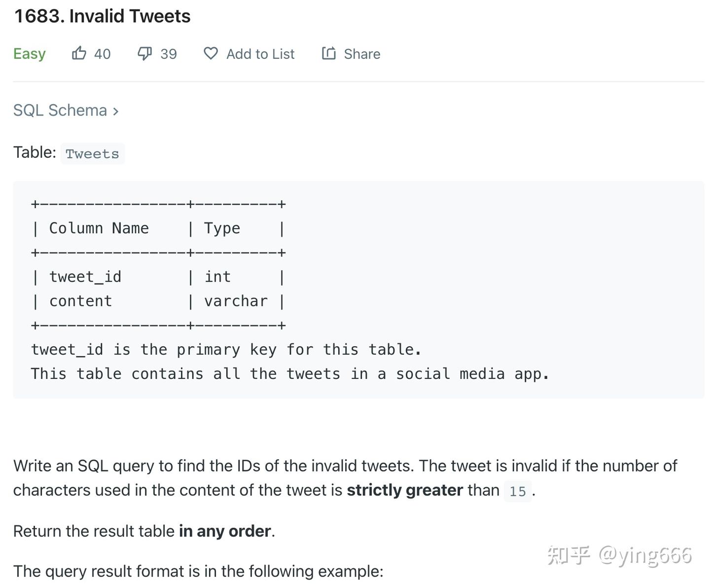Click the bold in any order text
Image resolution: width=710 pixels, height=588 pixels.
click(x=225, y=531)
